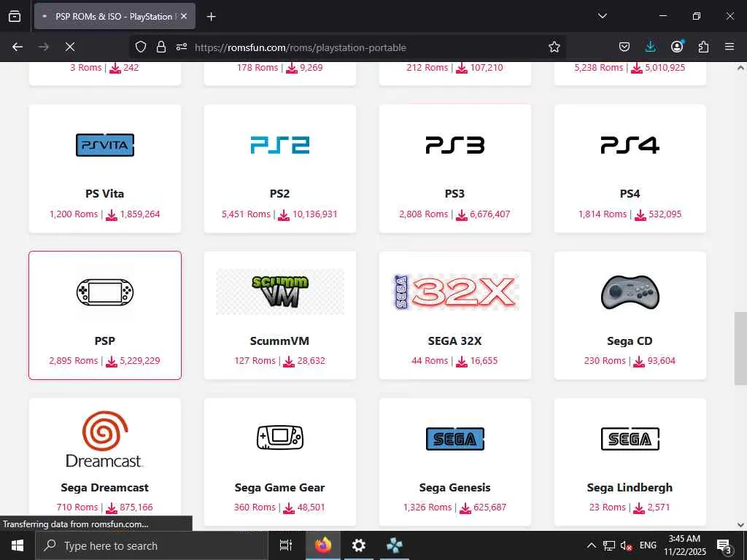Open the PSP title link

(x=105, y=341)
